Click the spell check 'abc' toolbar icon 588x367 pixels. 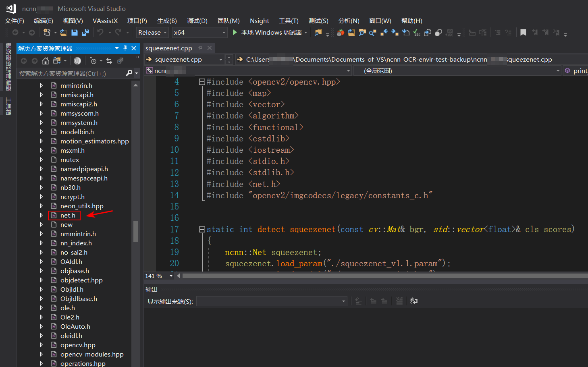417,33
